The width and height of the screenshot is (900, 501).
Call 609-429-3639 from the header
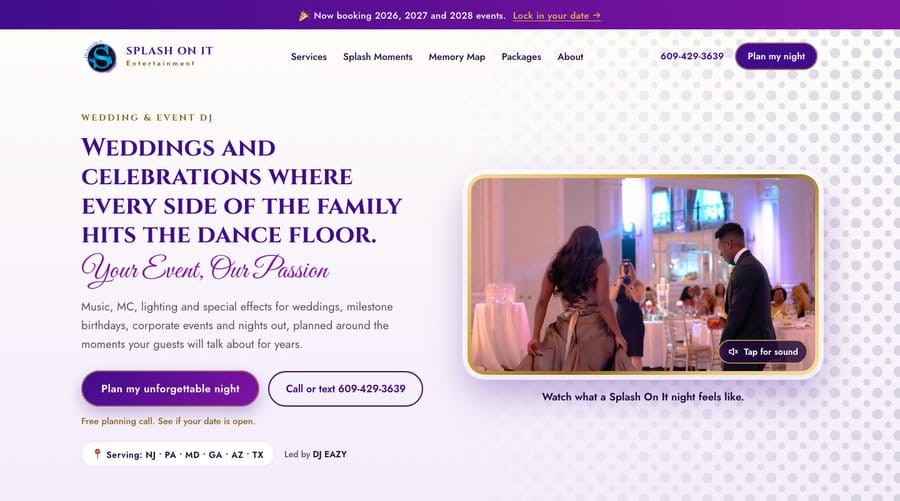pyautogui.click(x=692, y=56)
